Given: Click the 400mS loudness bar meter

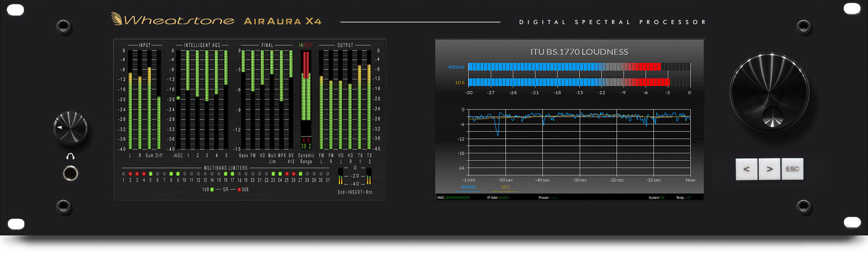Looking at the screenshot, I should [579, 67].
